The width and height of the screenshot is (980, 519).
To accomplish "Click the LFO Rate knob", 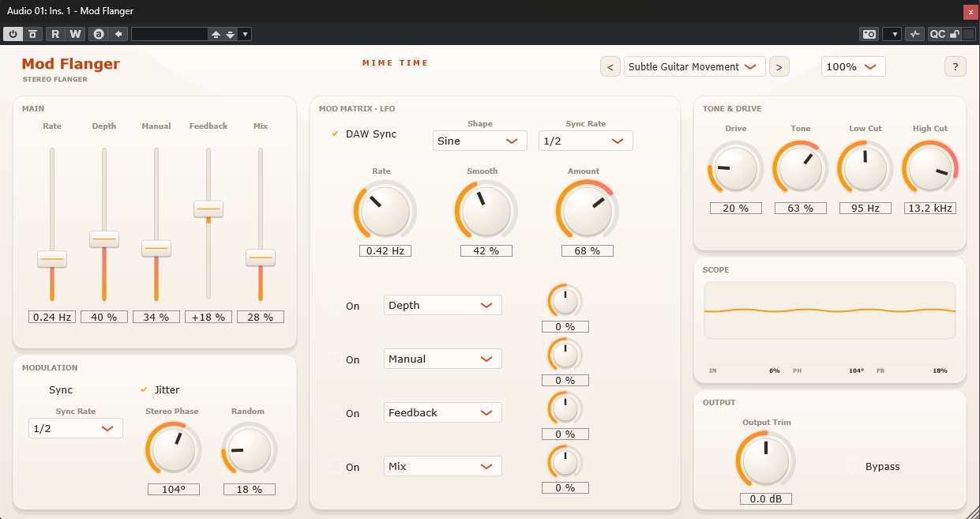I will [x=385, y=211].
